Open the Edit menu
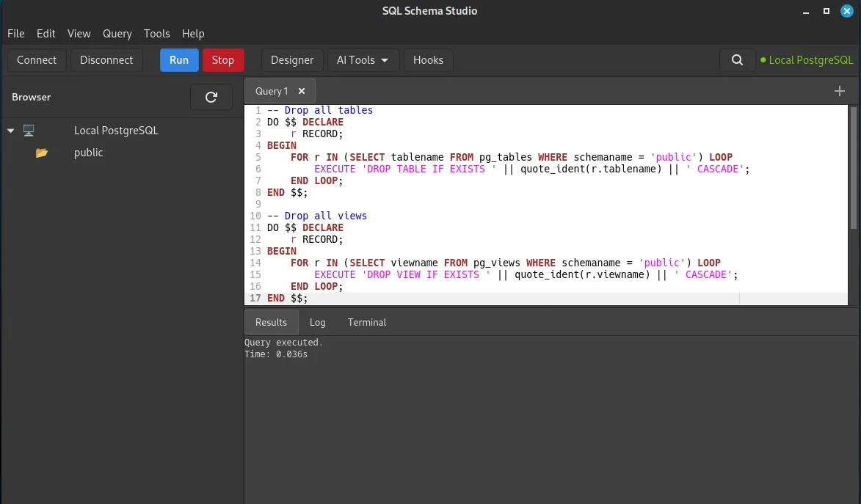861x504 pixels. click(46, 34)
